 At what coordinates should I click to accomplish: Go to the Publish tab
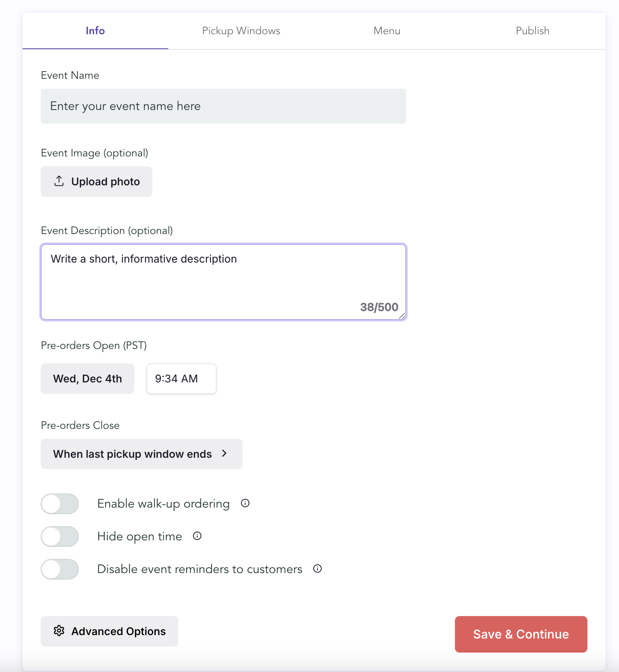pyautogui.click(x=532, y=31)
